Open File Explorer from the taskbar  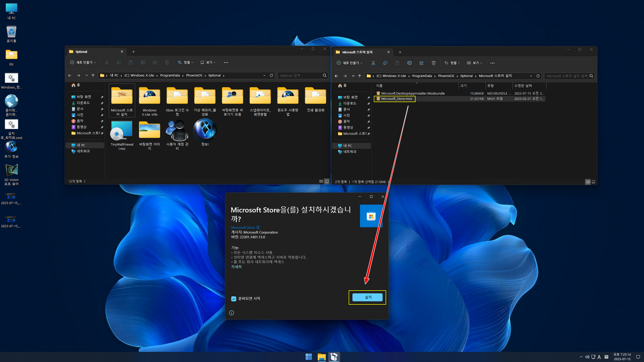tap(321, 357)
